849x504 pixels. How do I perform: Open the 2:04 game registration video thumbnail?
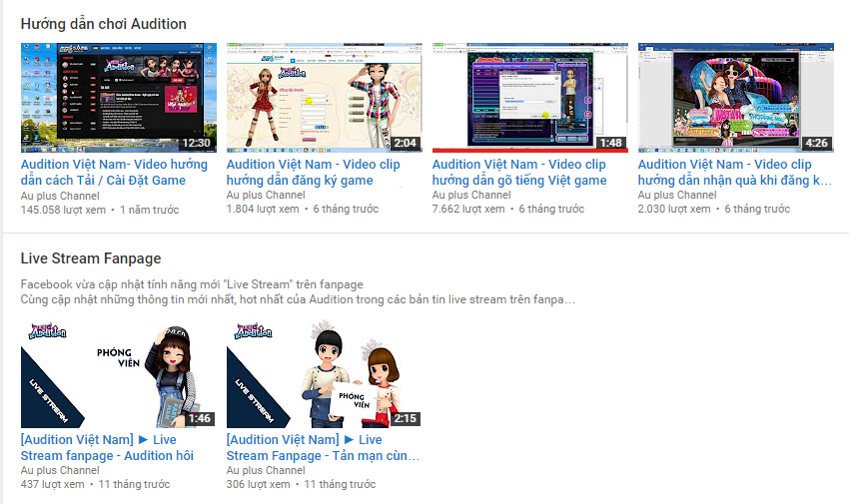pyautogui.click(x=325, y=98)
